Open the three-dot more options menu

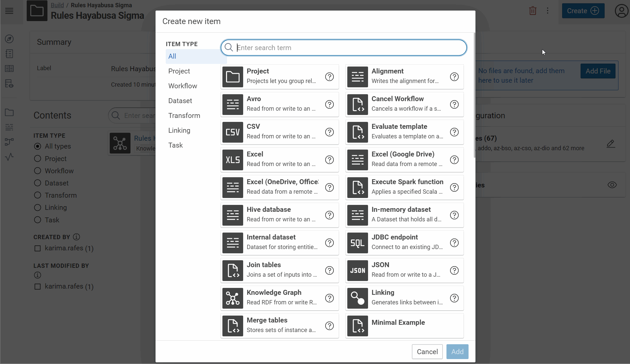tap(548, 11)
